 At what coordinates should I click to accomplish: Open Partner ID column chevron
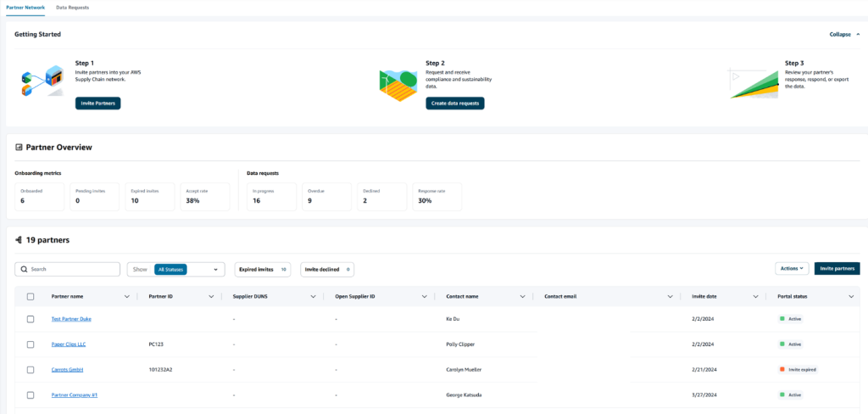(211, 297)
